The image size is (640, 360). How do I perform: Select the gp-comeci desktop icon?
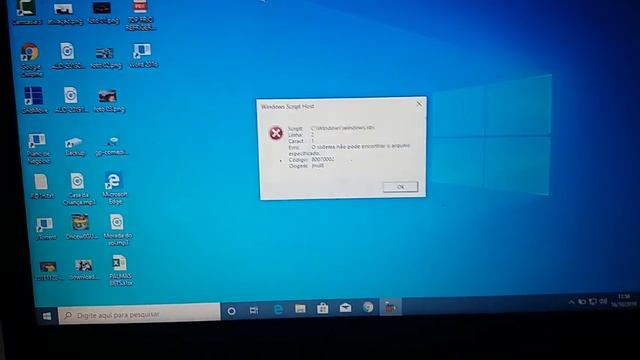[112, 146]
